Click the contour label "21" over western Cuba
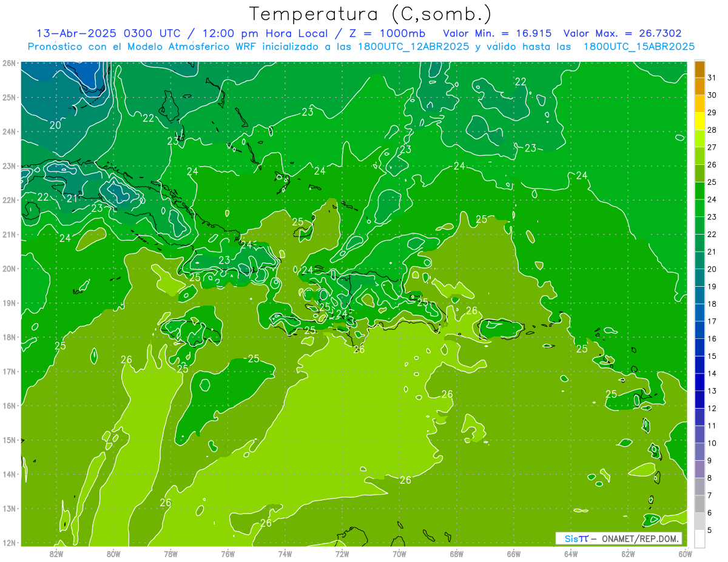The image size is (728, 562). coord(72,198)
